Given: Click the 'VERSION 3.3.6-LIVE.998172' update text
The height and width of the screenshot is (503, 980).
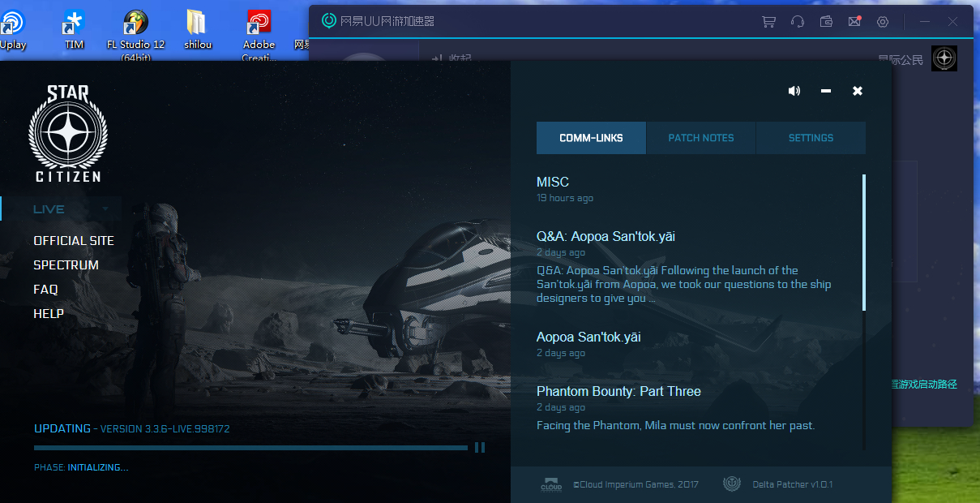Looking at the screenshot, I should tap(165, 429).
